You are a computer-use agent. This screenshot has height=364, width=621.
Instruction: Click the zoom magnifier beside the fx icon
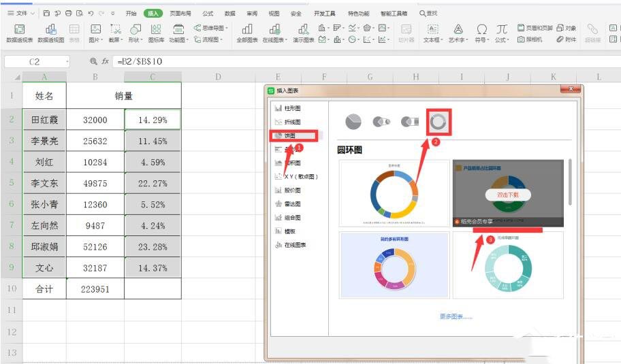(x=93, y=61)
